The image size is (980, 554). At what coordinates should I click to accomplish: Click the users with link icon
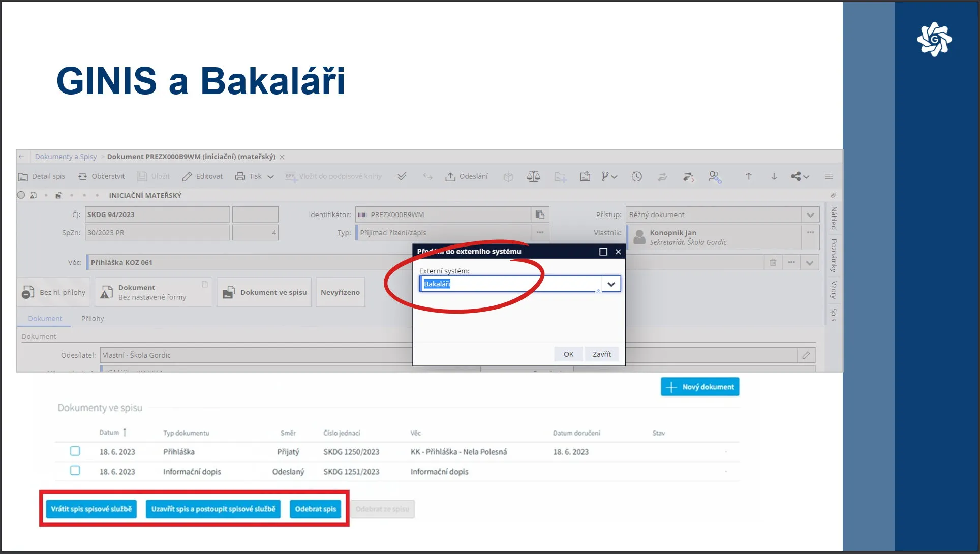click(715, 177)
